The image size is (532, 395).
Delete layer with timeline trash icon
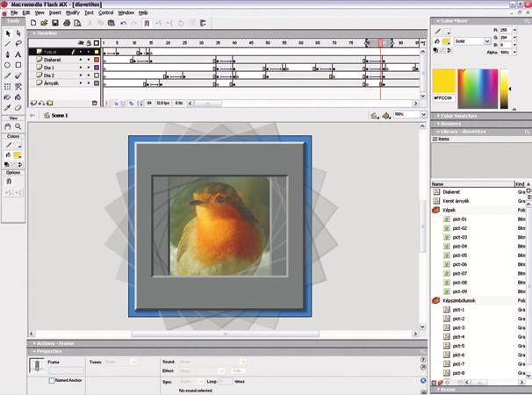pyautogui.click(x=95, y=104)
